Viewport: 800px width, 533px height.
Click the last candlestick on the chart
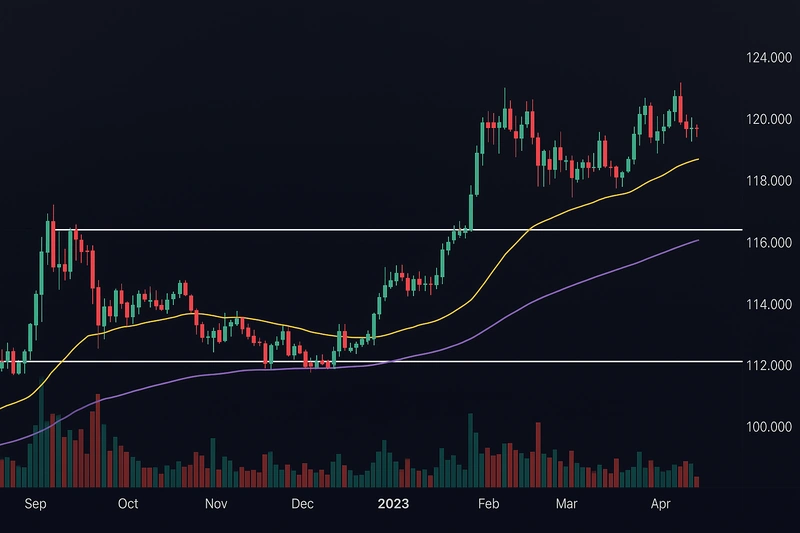click(696, 131)
